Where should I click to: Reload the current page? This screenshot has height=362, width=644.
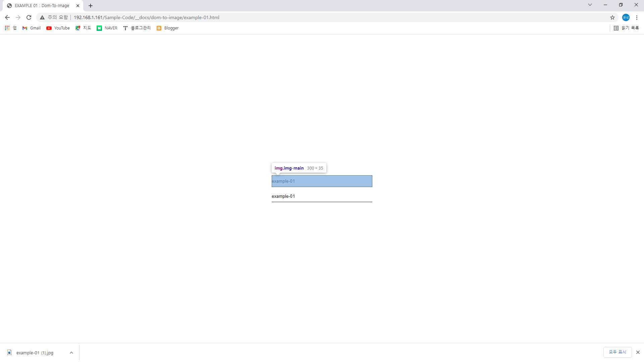[29, 17]
